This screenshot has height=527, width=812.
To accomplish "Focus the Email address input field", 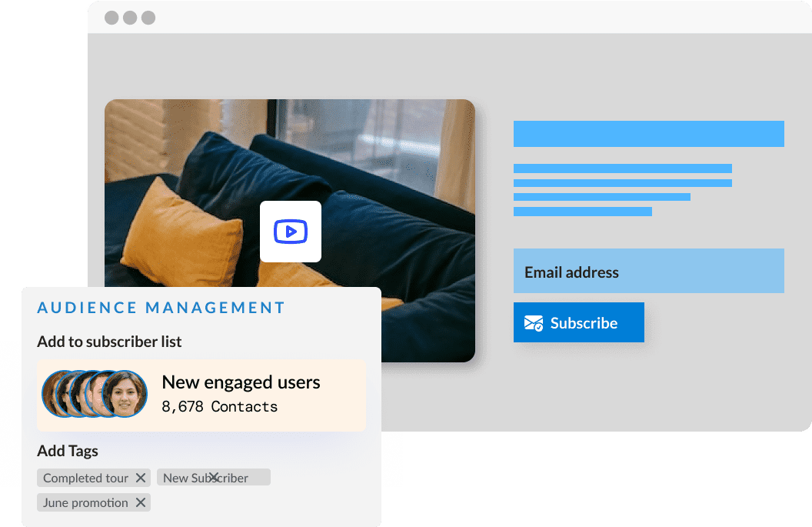I will 649,271.
